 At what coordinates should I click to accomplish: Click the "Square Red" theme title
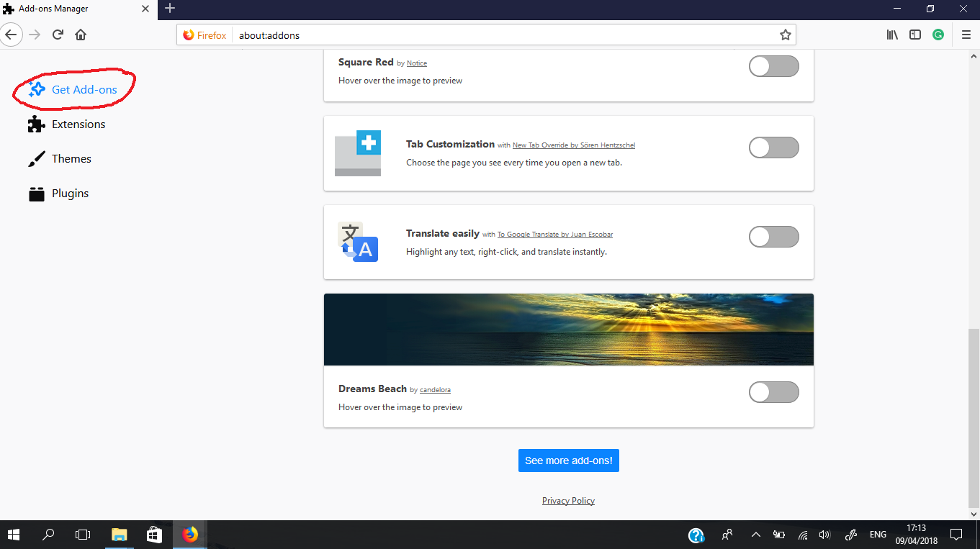click(366, 63)
